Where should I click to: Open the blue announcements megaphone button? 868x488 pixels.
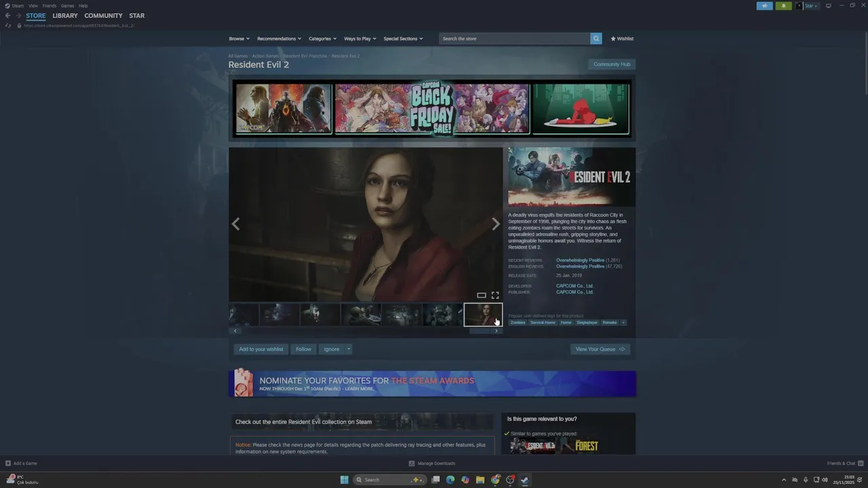coord(764,5)
